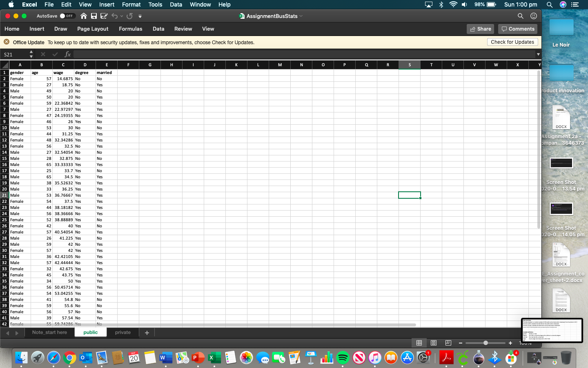Switch to Page Break Preview view

point(448,343)
